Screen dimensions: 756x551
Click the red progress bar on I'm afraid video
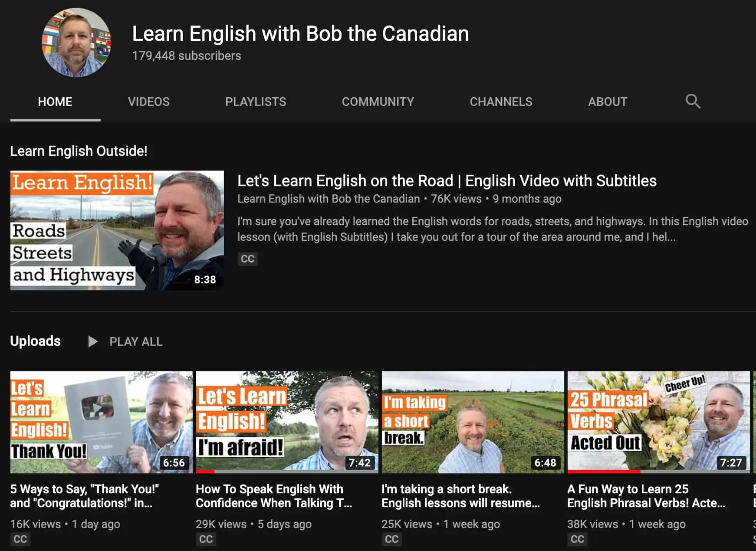click(x=205, y=471)
